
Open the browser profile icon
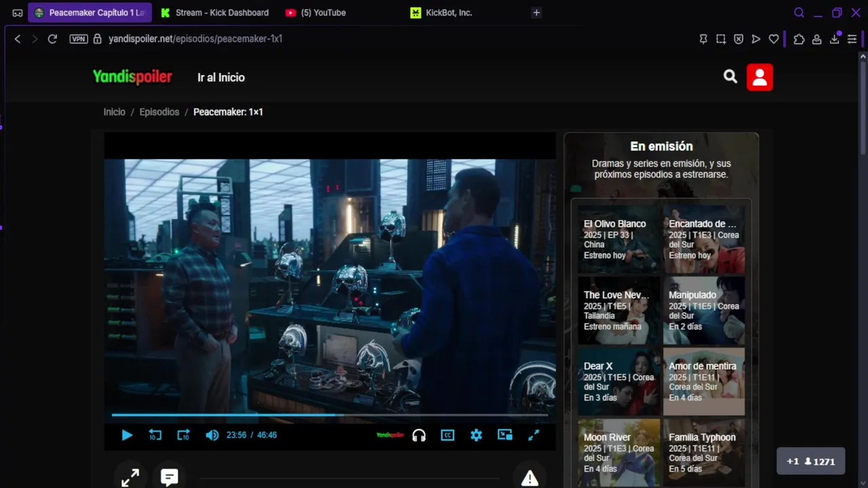[817, 39]
